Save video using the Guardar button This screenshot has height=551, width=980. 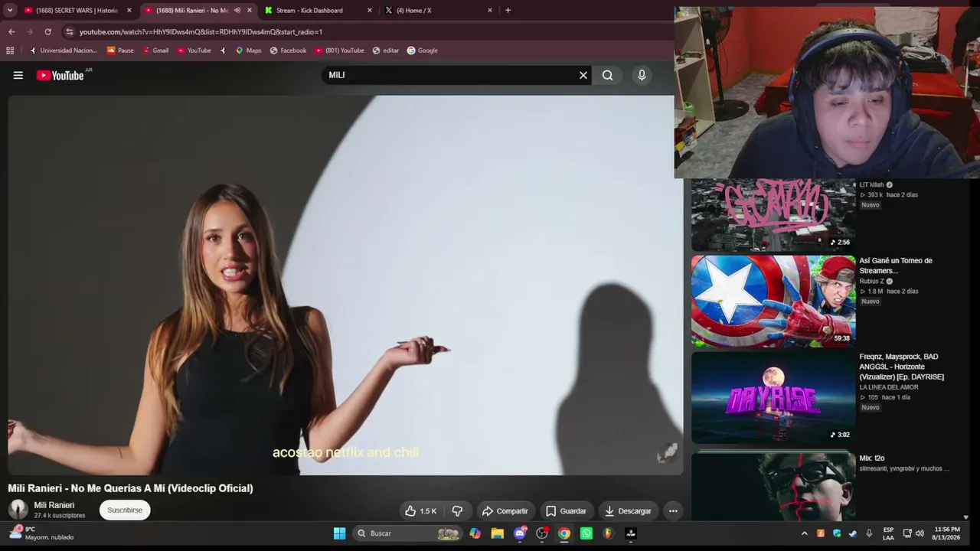(566, 511)
